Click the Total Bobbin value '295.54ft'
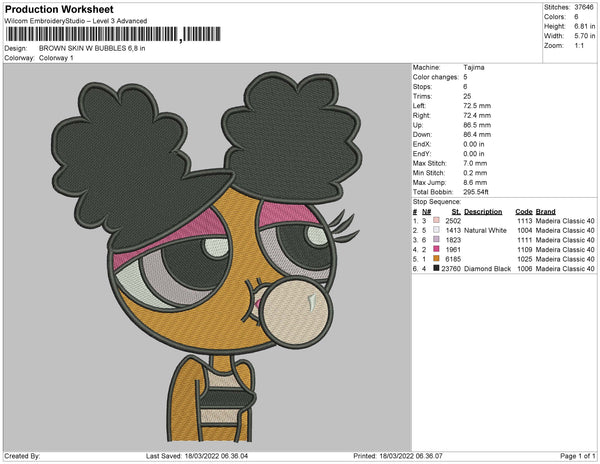 point(476,192)
